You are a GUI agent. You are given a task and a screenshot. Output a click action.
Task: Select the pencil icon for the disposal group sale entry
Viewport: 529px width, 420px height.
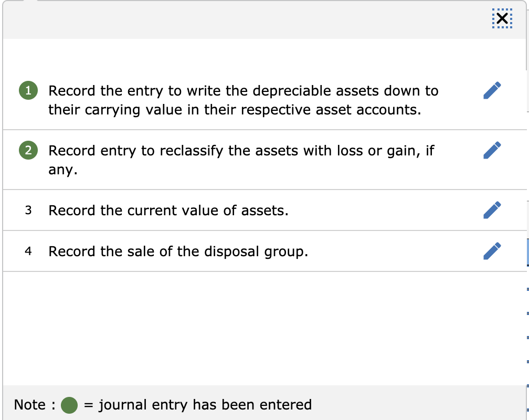492,251
